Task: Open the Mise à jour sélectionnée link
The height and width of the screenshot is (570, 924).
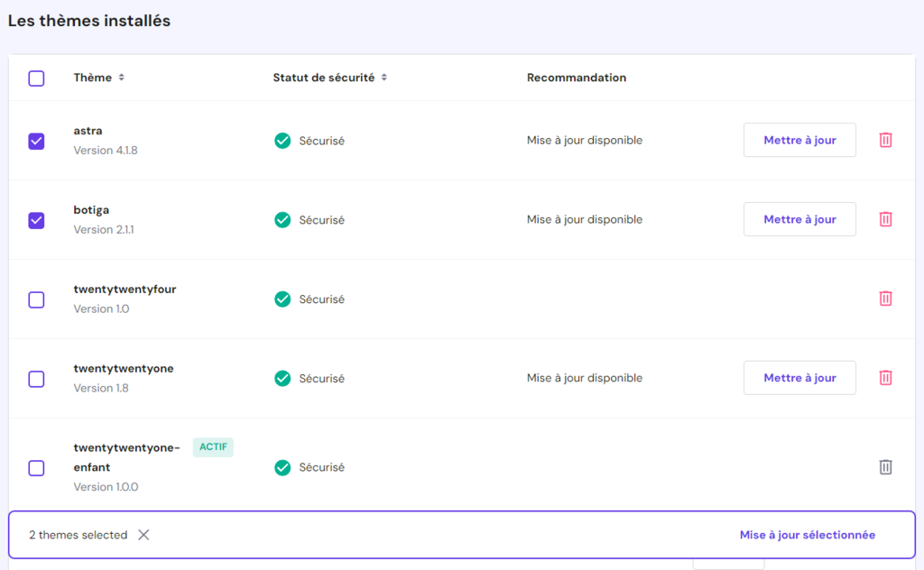Action: (807, 535)
